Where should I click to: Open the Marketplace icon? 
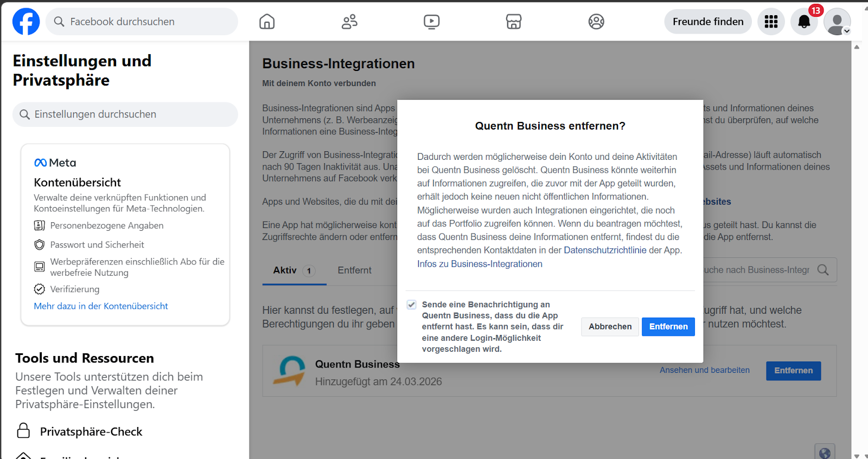[514, 22]
